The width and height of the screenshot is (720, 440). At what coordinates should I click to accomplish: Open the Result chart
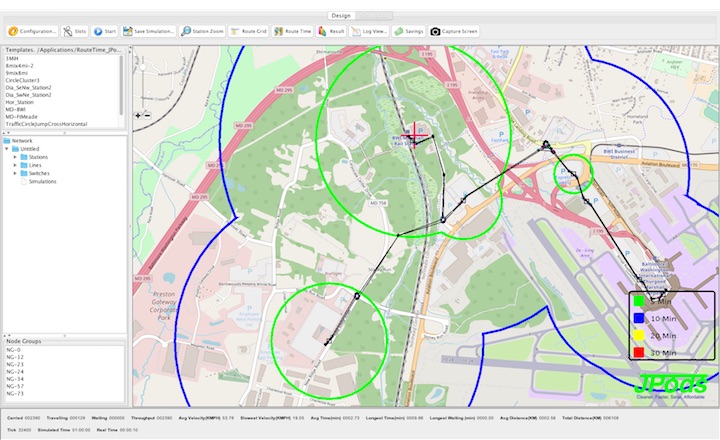pos(333,31)
